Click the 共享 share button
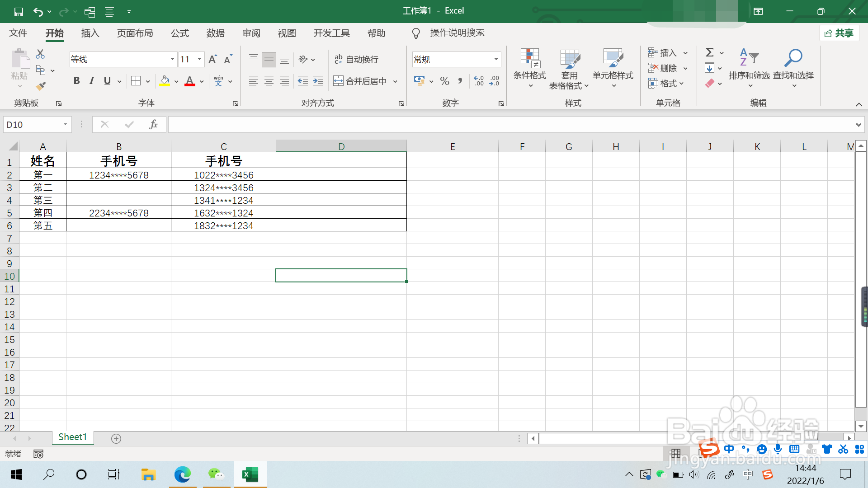Viewport: 868px width, 488px height. [839, 33]
